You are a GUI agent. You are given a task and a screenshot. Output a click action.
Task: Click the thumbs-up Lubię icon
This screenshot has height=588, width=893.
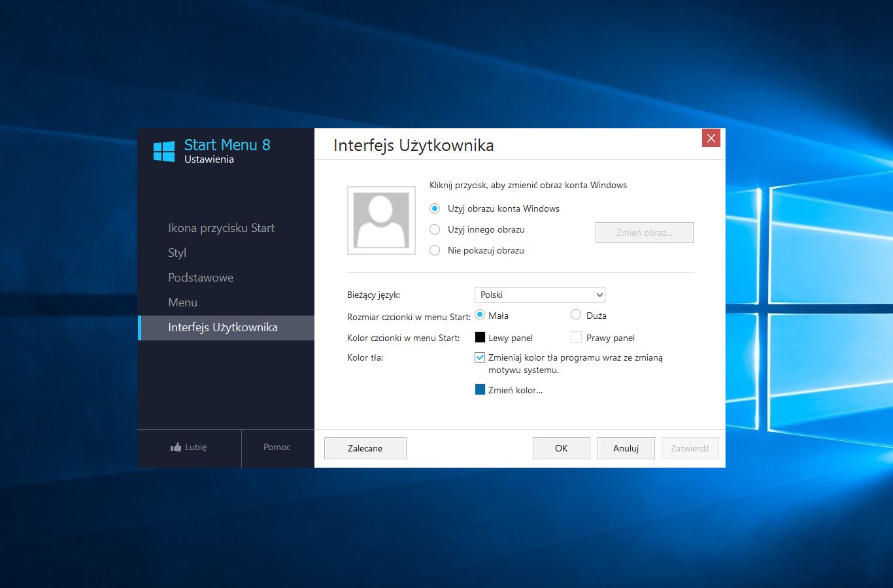coord(176,448)
